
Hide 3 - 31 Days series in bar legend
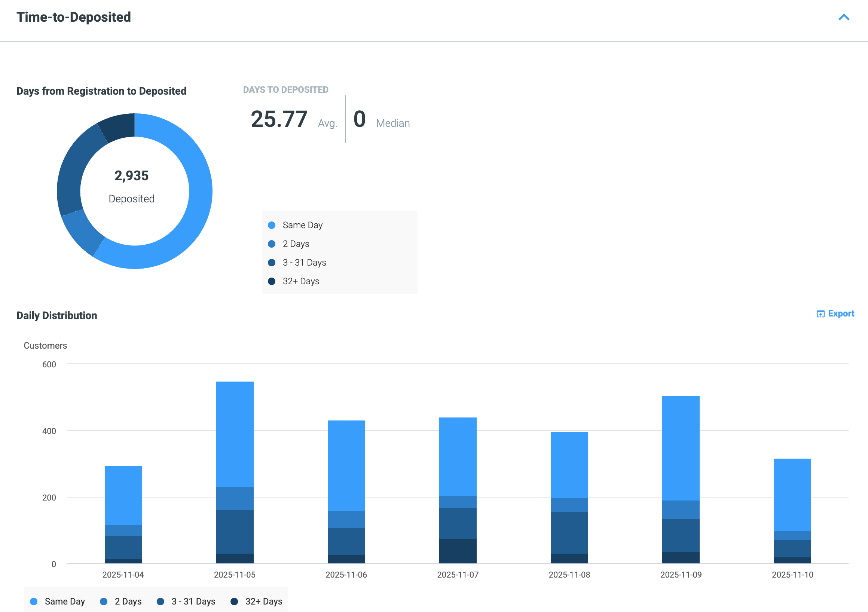point(186,602)
